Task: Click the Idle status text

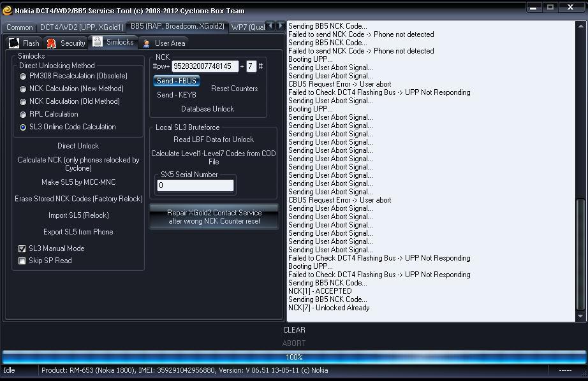Action: (x=9, y=370)
